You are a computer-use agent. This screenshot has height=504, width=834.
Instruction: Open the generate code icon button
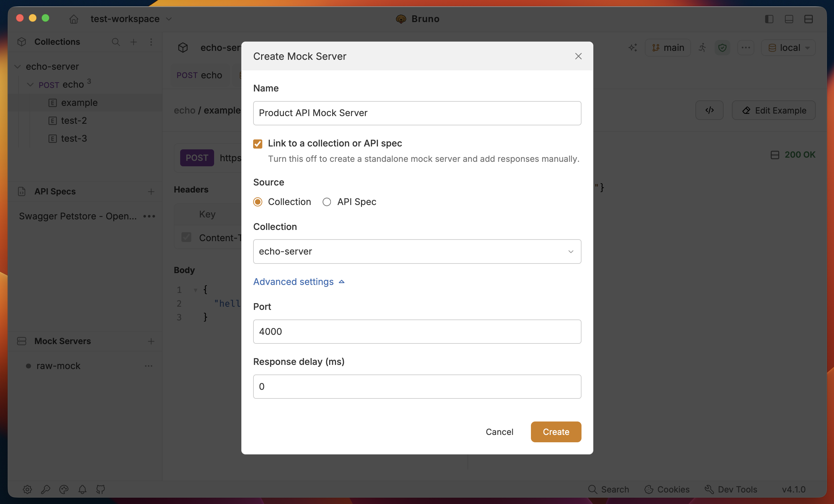(710, 110)
